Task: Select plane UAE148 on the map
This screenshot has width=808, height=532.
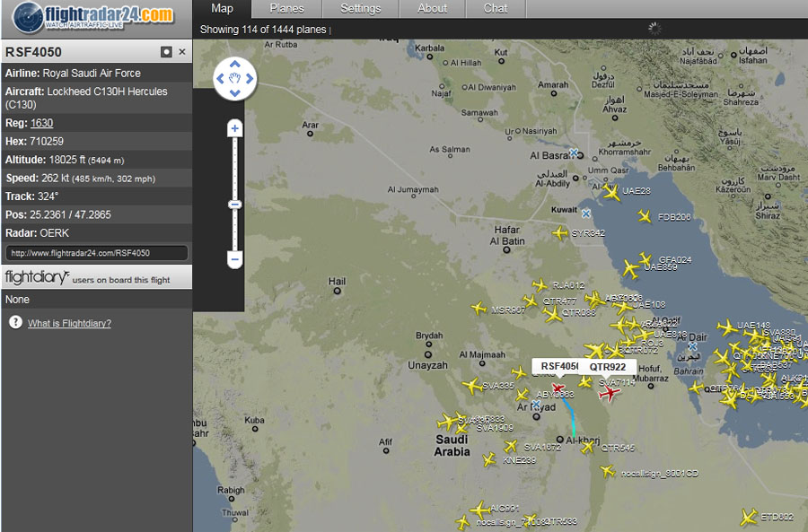Action: pyautogui.click(x=727, y=327)
